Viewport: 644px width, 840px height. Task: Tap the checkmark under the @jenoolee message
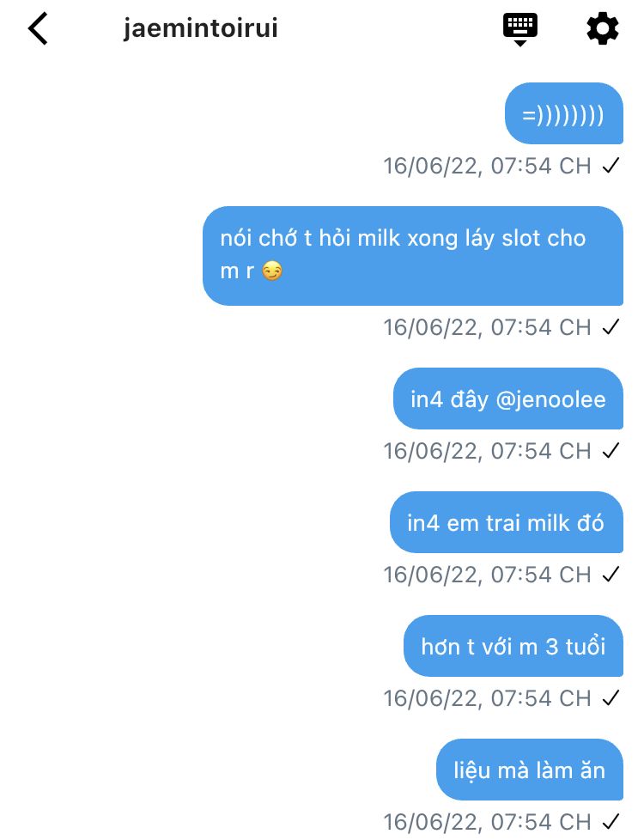coord(611,451)
